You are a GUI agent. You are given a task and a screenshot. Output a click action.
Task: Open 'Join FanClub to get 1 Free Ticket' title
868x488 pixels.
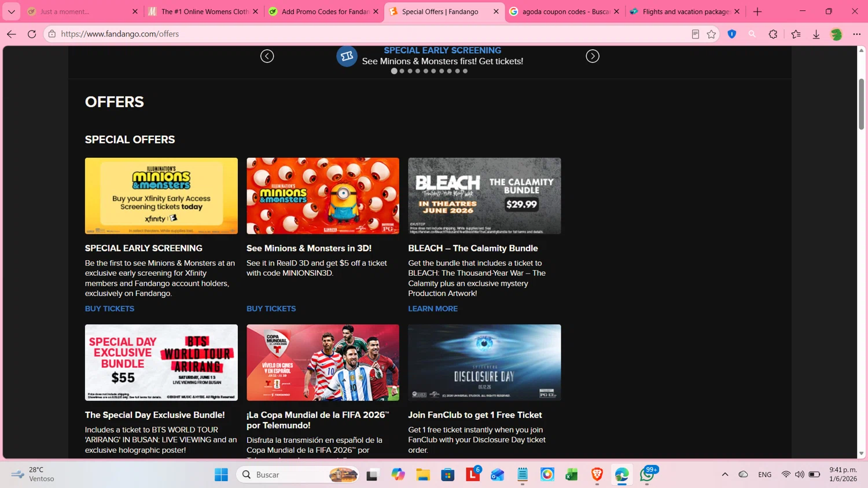point(475,415)
